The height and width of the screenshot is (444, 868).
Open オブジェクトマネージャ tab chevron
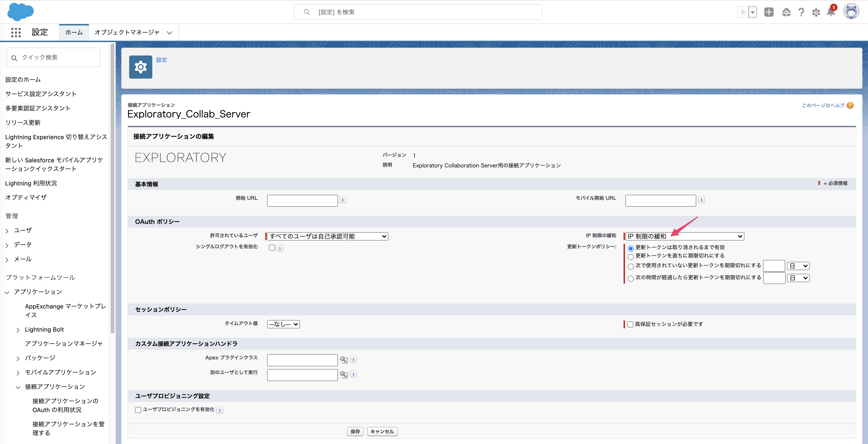(x=169, y=33)
